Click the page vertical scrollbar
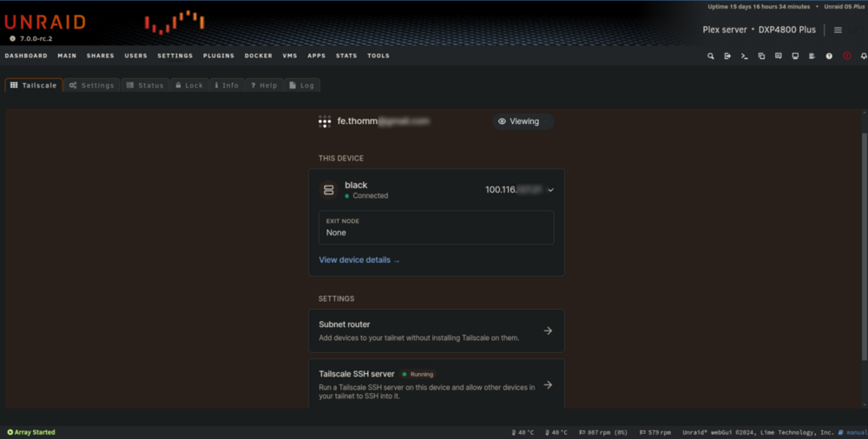This screenshot has height=439, width=868. pyautogui.click(x=865, y=246)
